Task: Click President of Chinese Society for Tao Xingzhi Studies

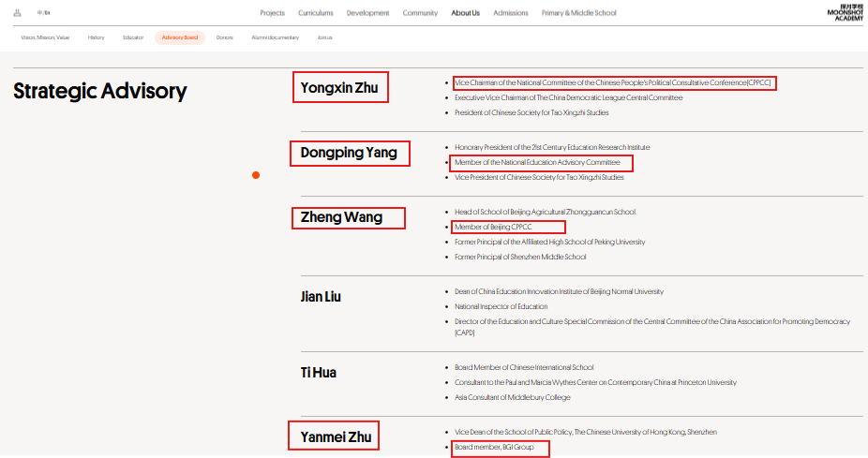Action: click(531, 112)
